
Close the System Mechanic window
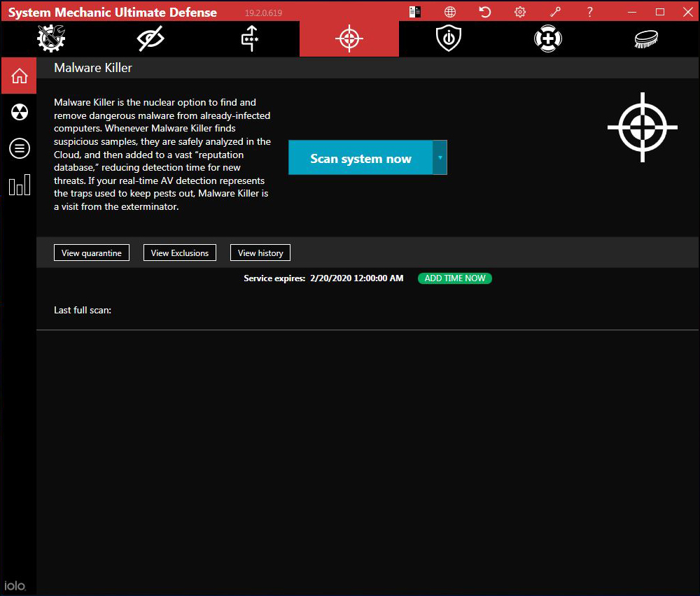pyautogui.click(x=688, y=12)
